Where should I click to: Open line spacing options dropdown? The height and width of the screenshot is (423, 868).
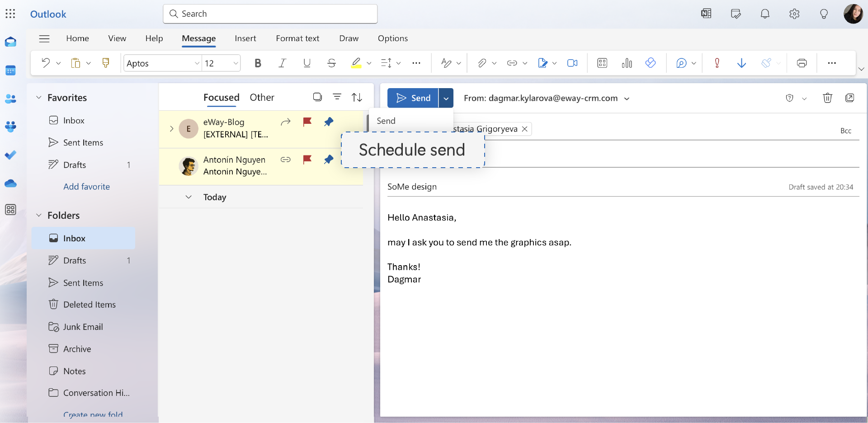[x=398, y=63]
